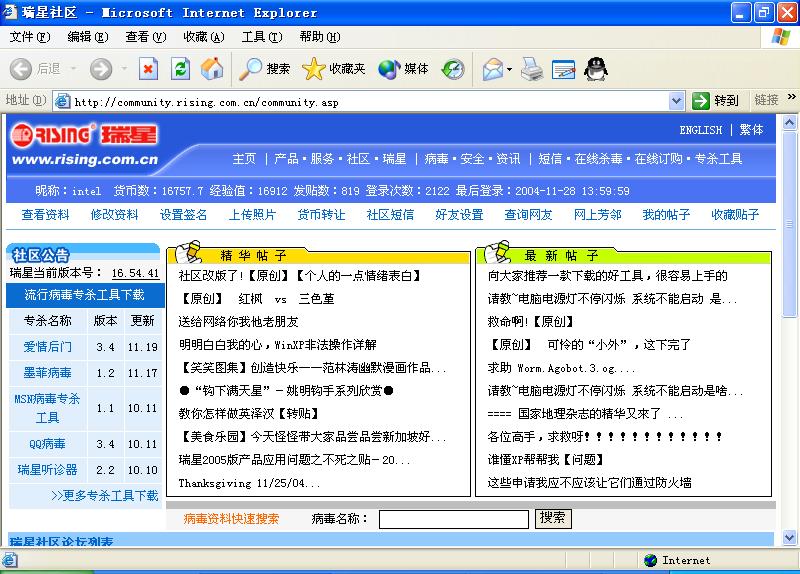800x574 pixels.
Task: Open the 收藏贴子 link
Action: (735, 215)
